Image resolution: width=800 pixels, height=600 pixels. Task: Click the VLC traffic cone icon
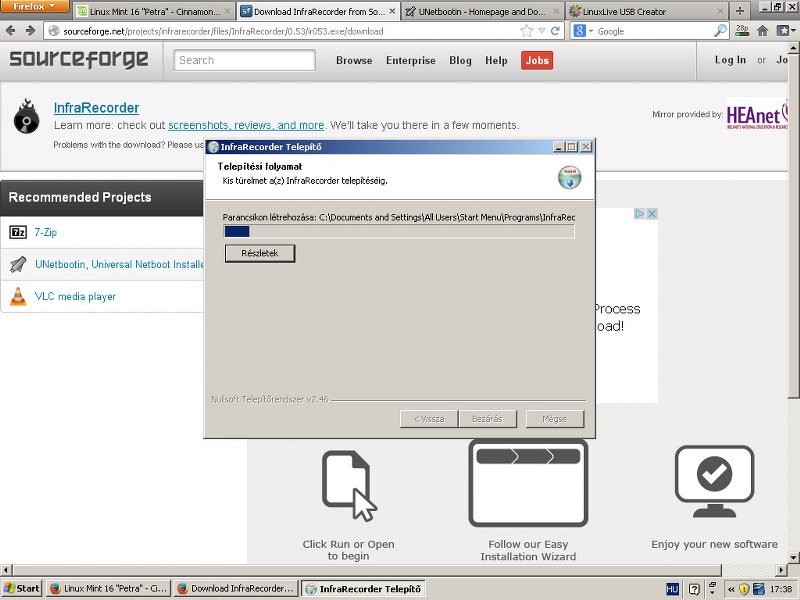point(18,296)
